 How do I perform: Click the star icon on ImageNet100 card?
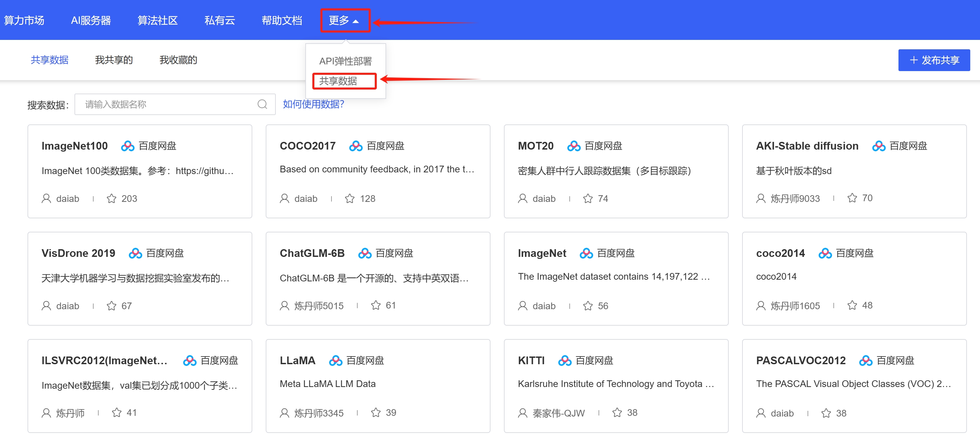(111, 199)
